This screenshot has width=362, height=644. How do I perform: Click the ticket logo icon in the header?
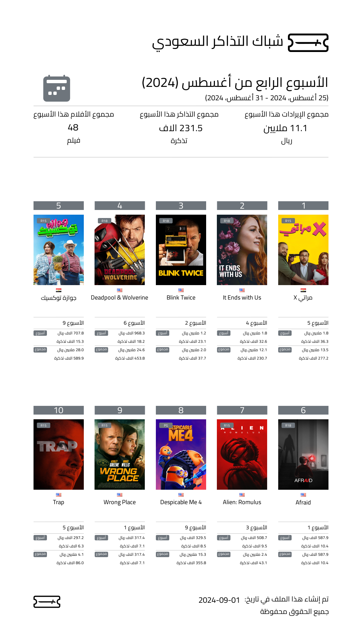click(308, 43)
